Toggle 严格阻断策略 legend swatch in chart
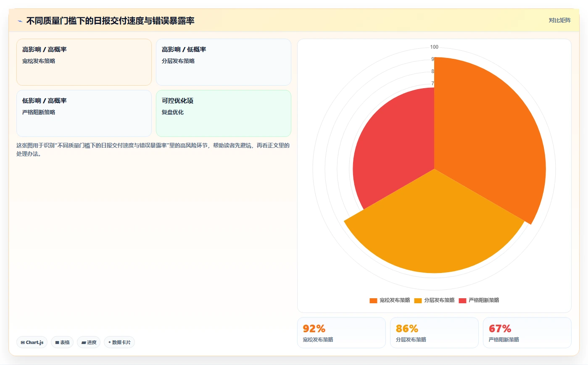Image resolution: width=588 pixels, height=365 pixels. 462,300
